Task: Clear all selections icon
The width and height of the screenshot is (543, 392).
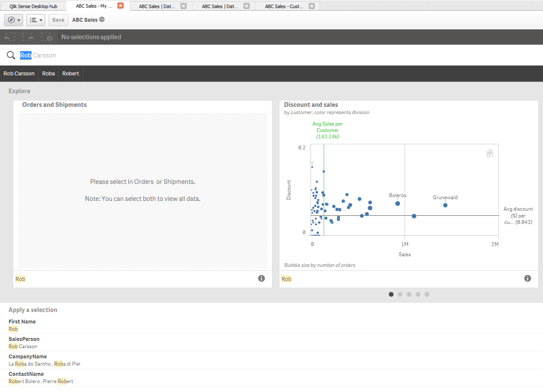Action: pos(46,37)
